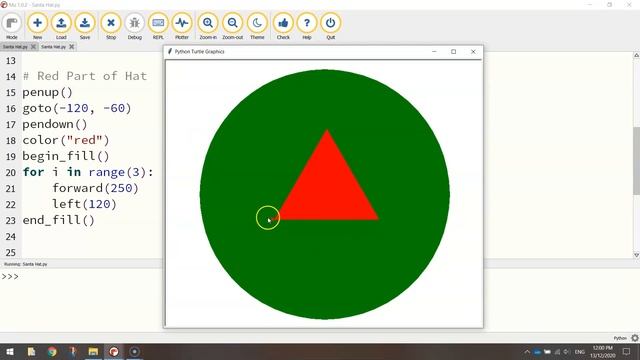Start the Debug tool

click(134, 27)
